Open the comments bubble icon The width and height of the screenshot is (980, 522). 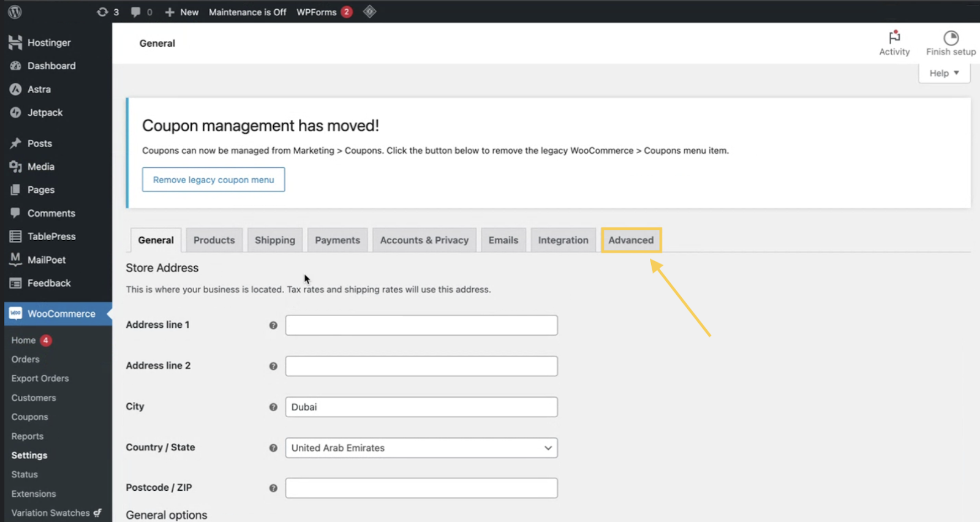tap(136, 12)
